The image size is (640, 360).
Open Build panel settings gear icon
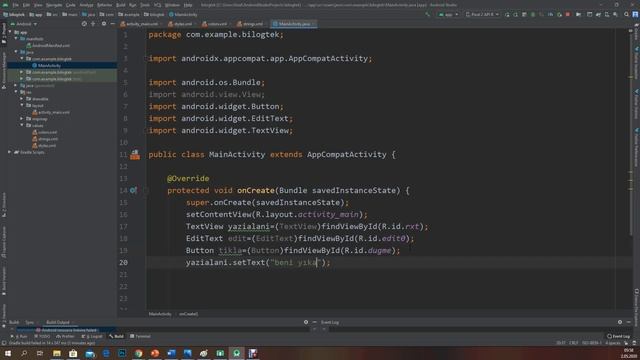(x=306, y=322)
